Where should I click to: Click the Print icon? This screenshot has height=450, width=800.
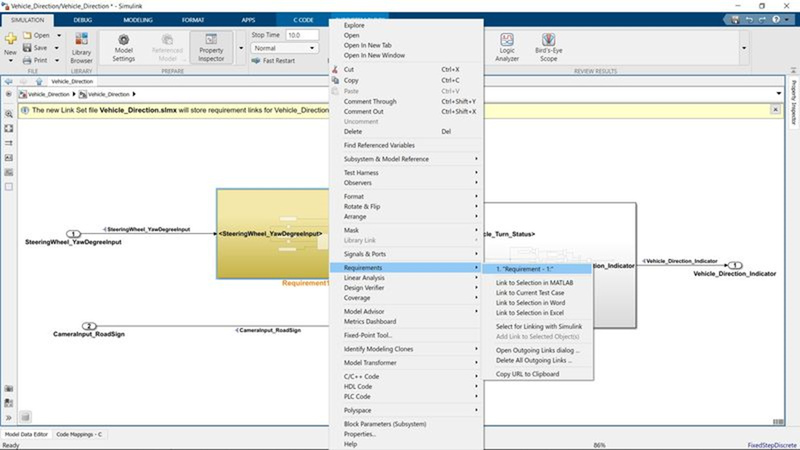click(x=27, y=60)
